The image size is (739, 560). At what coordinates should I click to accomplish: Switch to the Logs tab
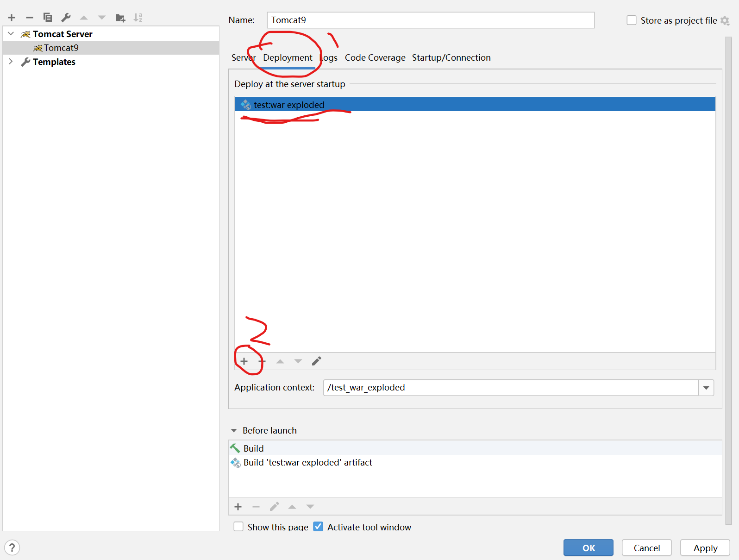[329, 57]
